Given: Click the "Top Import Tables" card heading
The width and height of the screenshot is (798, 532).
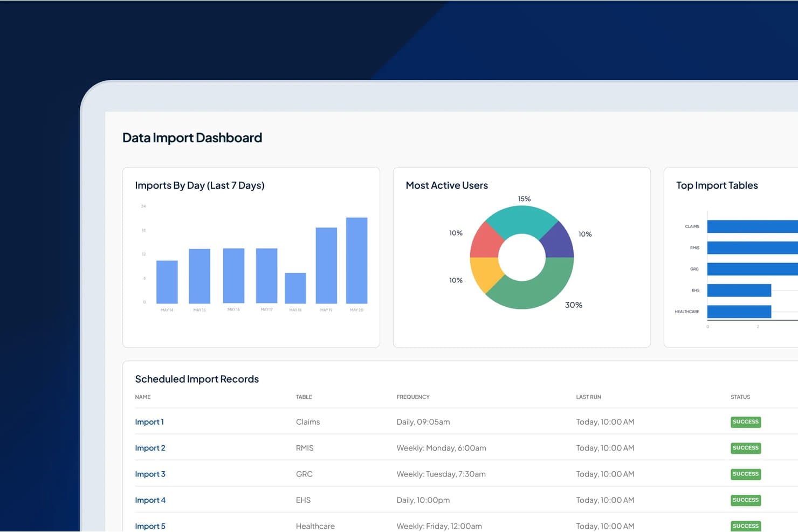Looking at the screenshot, I should click(x=717, y=185).
